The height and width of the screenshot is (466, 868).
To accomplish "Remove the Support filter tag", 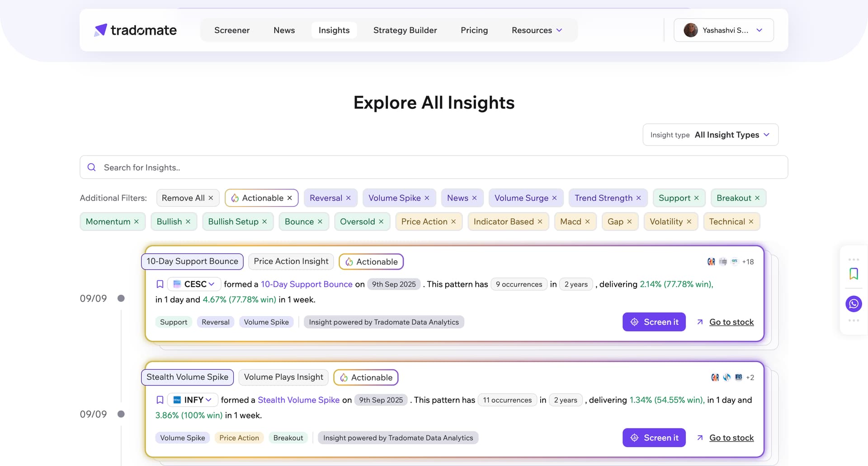I will (x=696, y=198).
